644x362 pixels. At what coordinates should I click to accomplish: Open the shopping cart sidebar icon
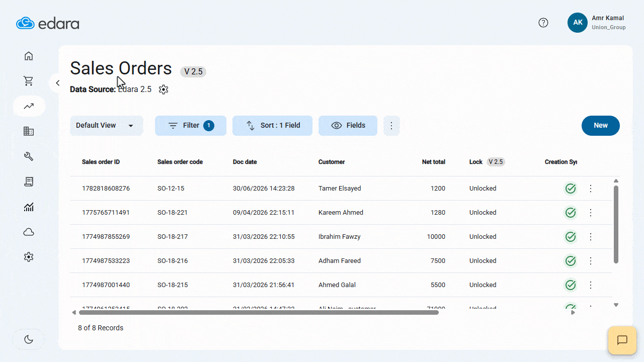29,81
